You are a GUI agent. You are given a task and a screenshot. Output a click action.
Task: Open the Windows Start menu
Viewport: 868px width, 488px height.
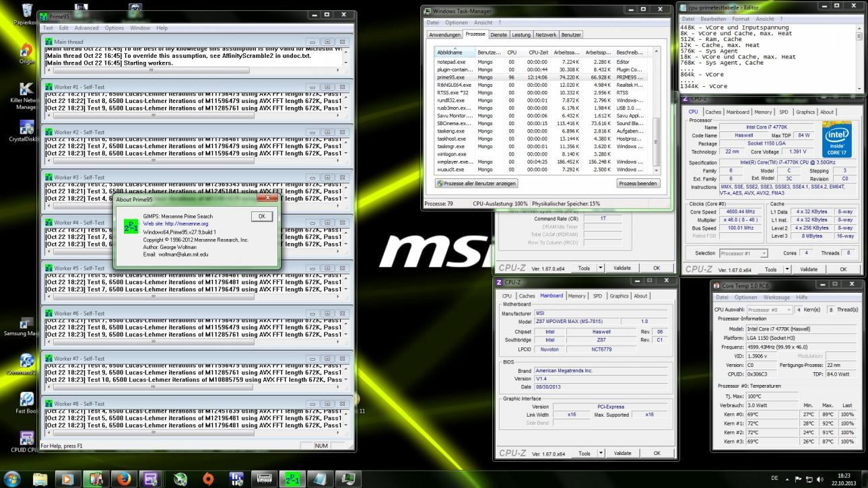[x=13, y=479]
